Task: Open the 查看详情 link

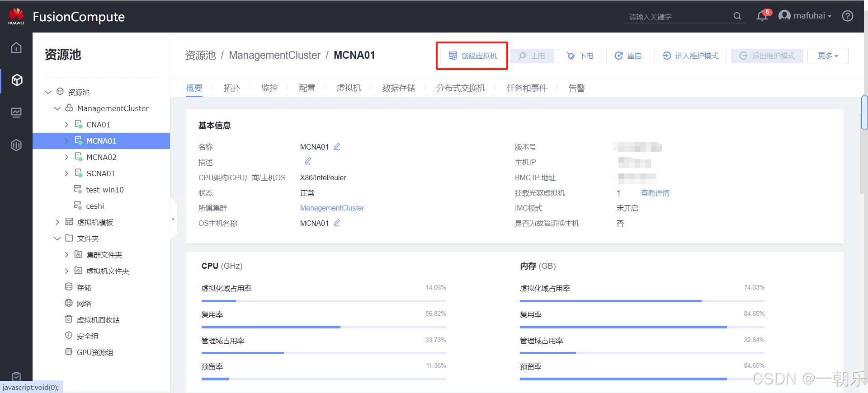Action: coord(655,193)
